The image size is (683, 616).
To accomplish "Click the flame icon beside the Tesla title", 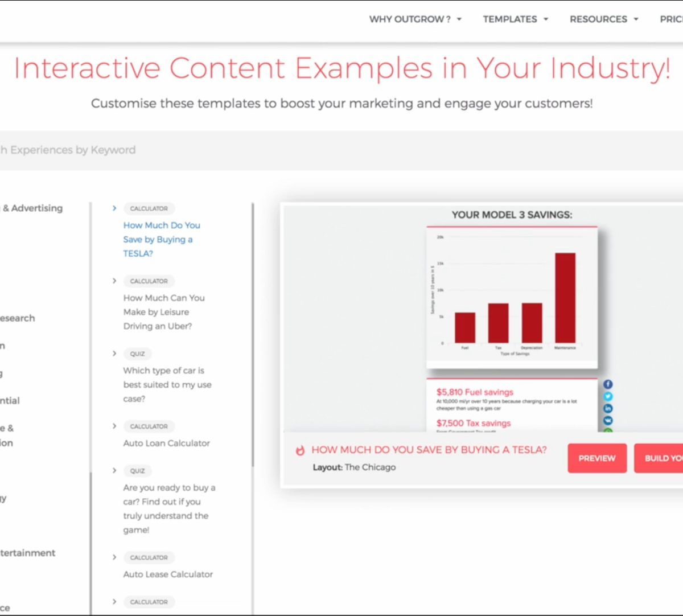I will (x=300, y=450).
